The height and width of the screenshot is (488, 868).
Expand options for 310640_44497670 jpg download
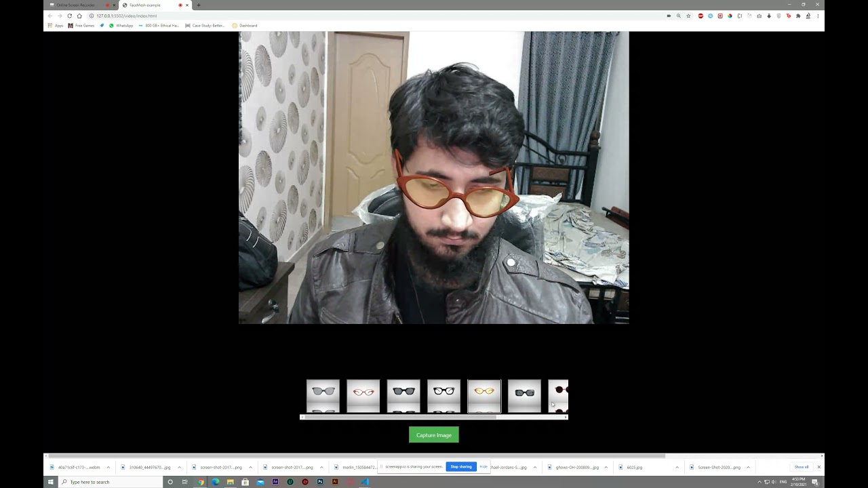coord(179,467)
